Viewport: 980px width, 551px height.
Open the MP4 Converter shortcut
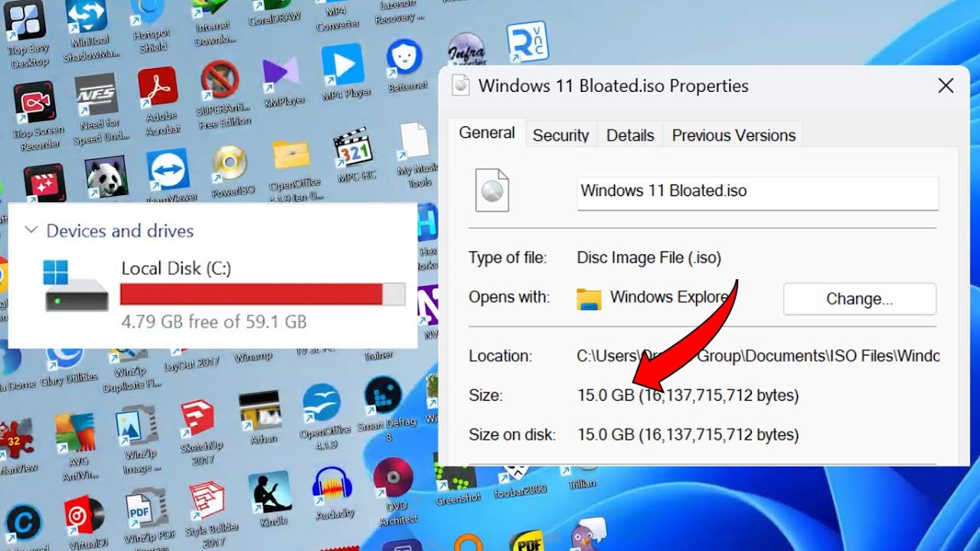337,17
